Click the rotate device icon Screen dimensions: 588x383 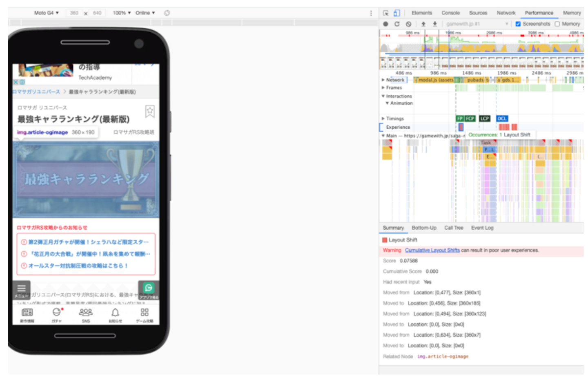(167, 13)
